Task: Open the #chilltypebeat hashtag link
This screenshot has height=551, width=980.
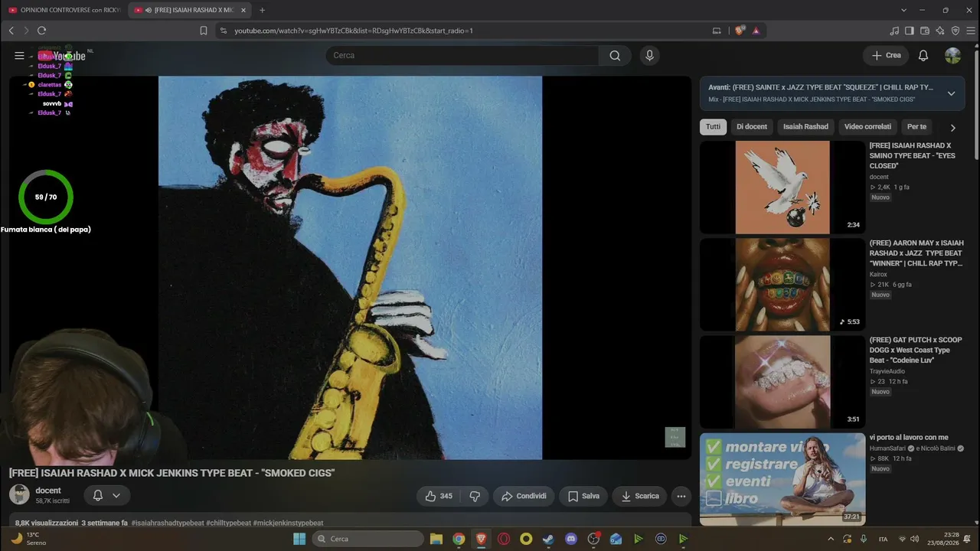Action: 228,523
